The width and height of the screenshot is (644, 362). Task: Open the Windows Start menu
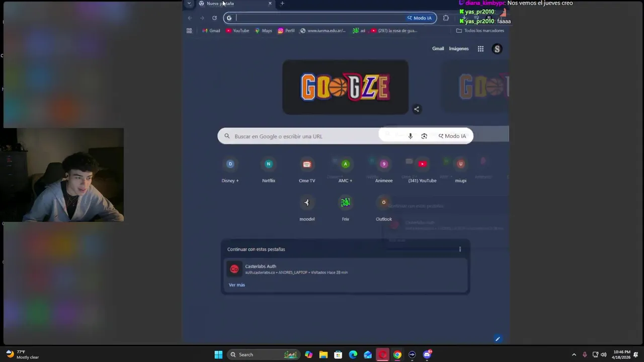218,355
